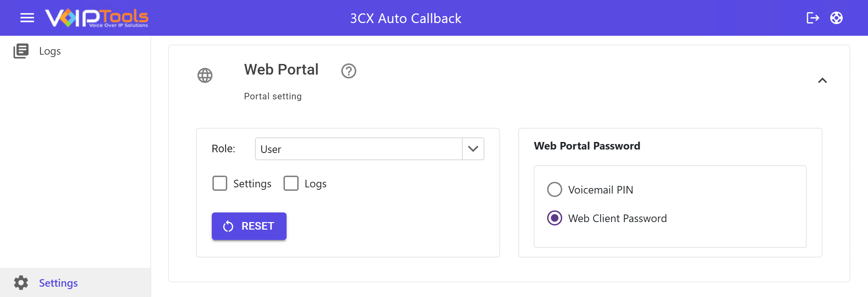Select the Voicemail PIN radio option
This screenshot has height=297, width=868.
(555, 189)
